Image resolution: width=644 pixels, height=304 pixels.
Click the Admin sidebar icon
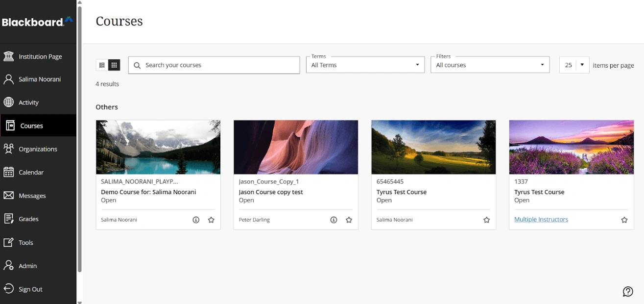pyautogui.click(x=8, y=266)
